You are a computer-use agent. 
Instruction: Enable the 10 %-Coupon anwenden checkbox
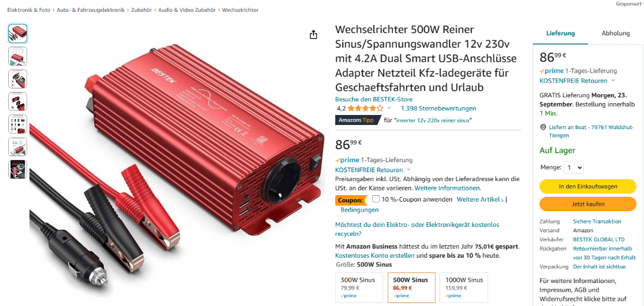[376, 199]
